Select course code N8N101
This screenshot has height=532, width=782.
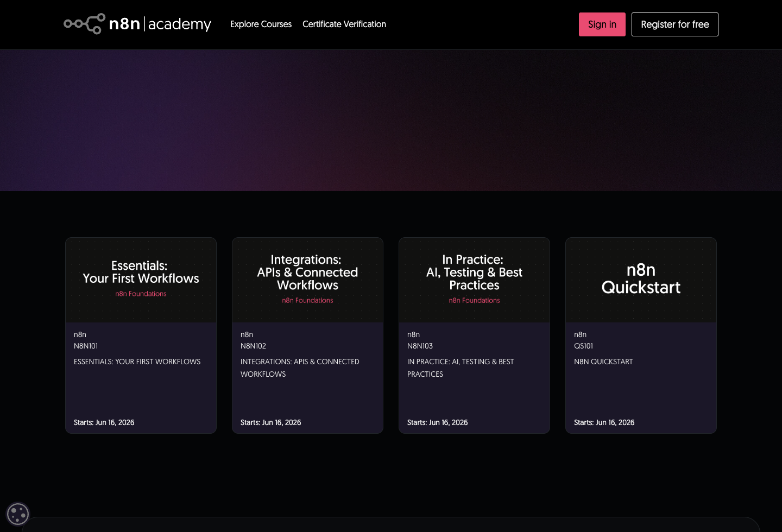tap(86, 346)
